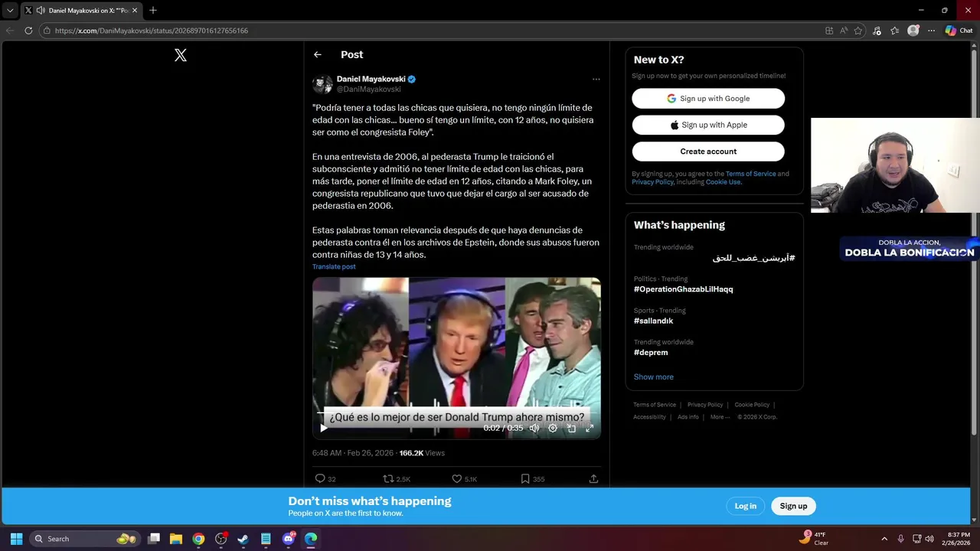
Task: Click the Sign up button on banner
Action: 793,506
